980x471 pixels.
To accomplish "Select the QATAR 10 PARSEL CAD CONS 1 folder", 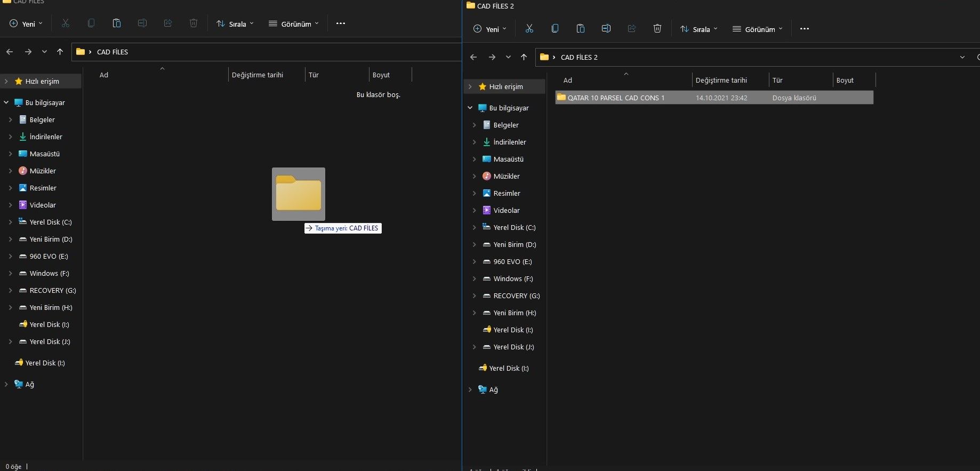I will pyautogui.click(x=616, y=98).
